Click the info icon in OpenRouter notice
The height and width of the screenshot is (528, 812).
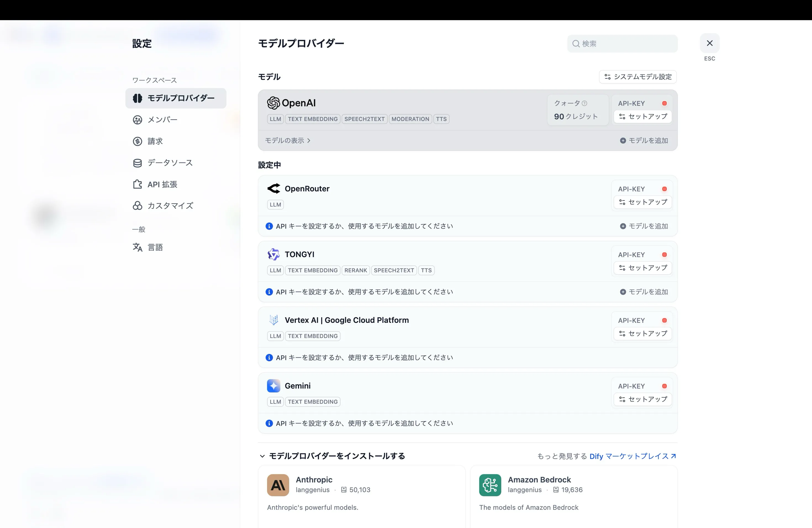pos(269,226)
